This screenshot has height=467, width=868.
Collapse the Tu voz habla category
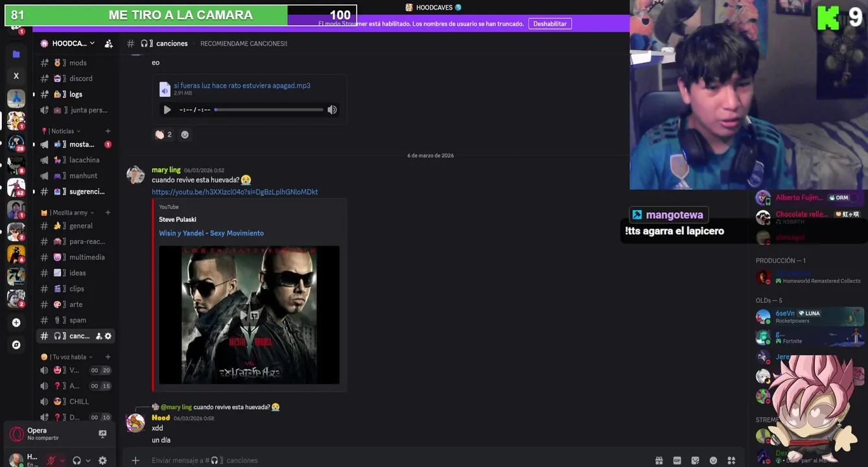coord(67,357)
